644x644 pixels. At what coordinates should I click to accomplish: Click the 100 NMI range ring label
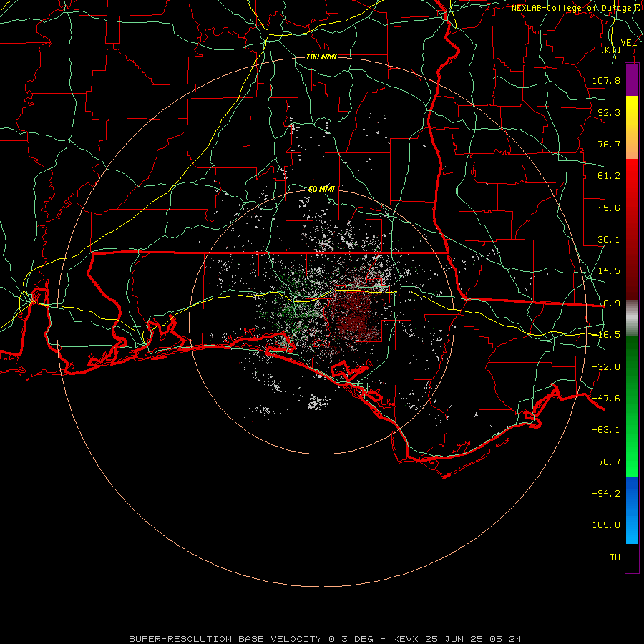tap(321, 57)
